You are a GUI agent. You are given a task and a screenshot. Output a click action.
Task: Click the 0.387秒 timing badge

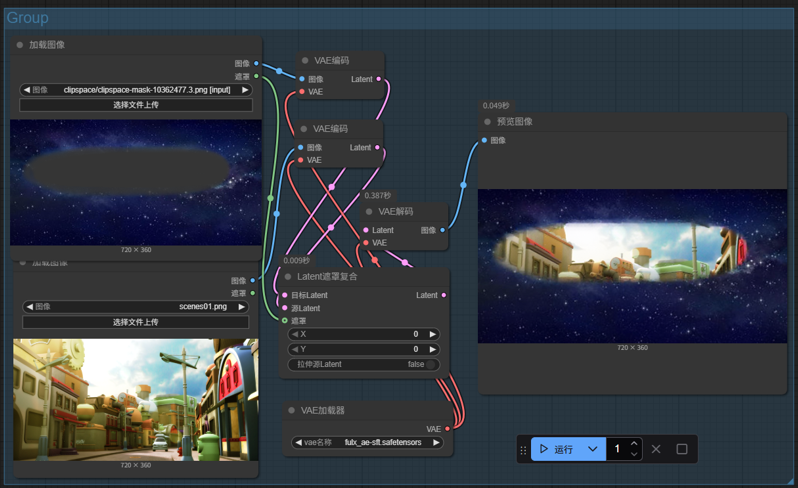pos(378,195)
